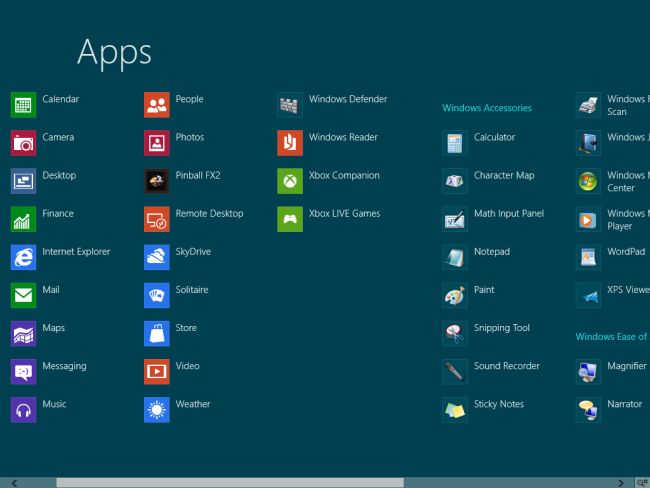Click the "Messaging" label
The width and height of the screenshot is (650, 488).
pos(64,366)
